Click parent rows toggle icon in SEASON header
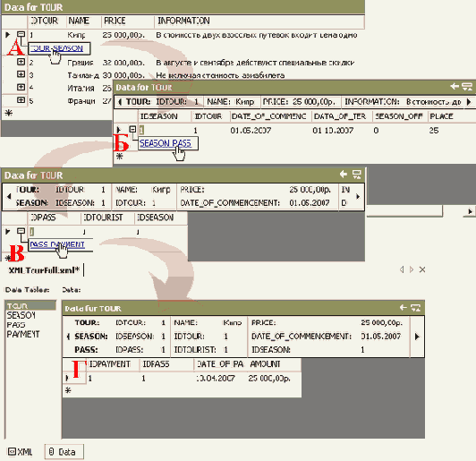The height and width of the screenshot is (461, 476). tap(467, 87)
